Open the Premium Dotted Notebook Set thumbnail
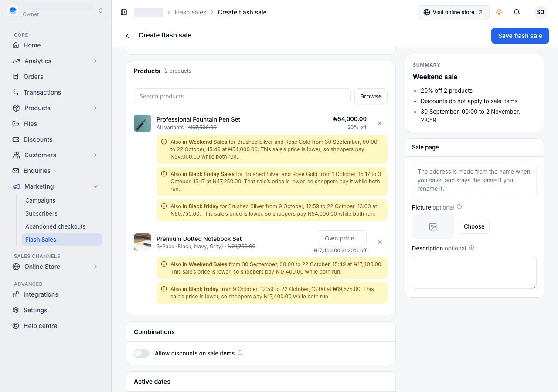The height and width of the screenshot is (392, 558). coord(143,242)
